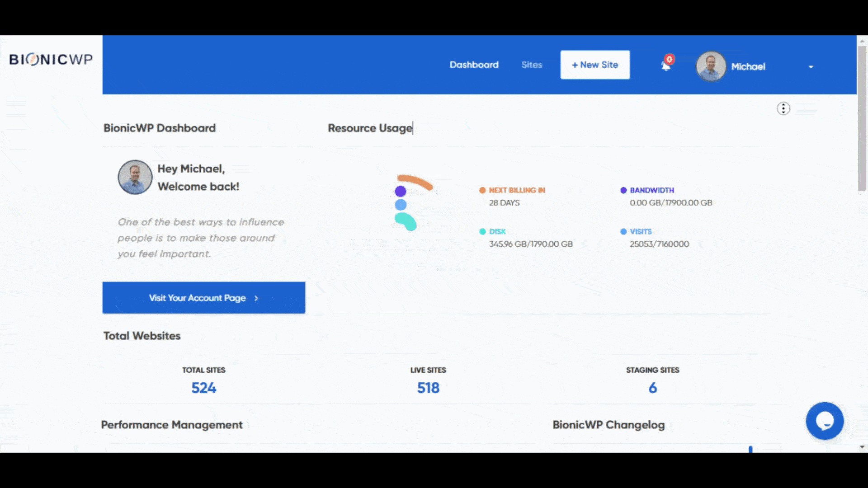Click the scrollbar down arrow
Viewport: 868px width, 488px height.
863,447
